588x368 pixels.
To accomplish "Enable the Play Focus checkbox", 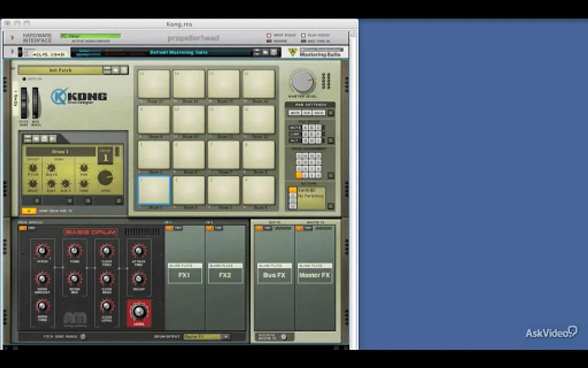I will tap(303, 36).
